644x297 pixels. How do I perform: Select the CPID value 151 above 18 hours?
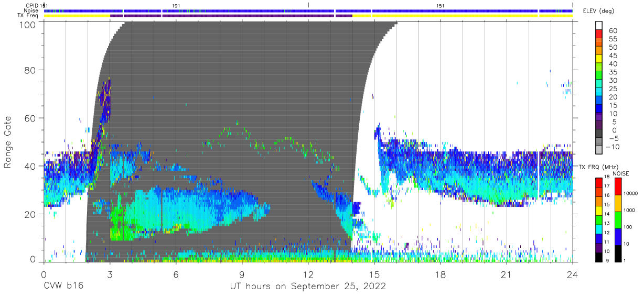point(441,5)
